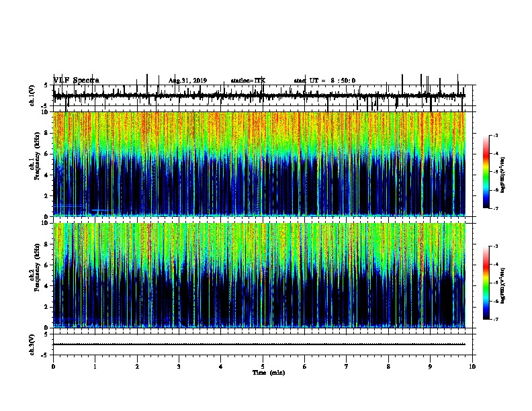The height and width of the screenshot is (411, 532).
Task: Click time axis tick label "8"
Action: point(388,367)
